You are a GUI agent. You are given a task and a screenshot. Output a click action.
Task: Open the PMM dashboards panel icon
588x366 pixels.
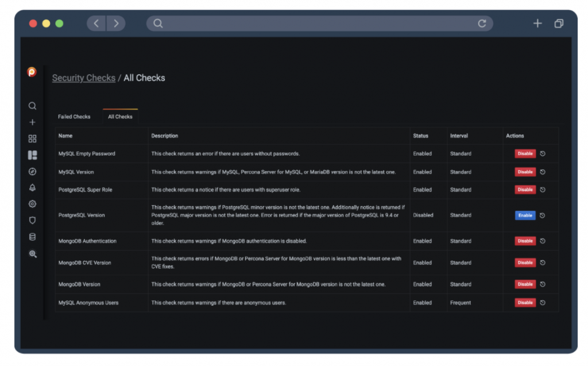point(32,155)
